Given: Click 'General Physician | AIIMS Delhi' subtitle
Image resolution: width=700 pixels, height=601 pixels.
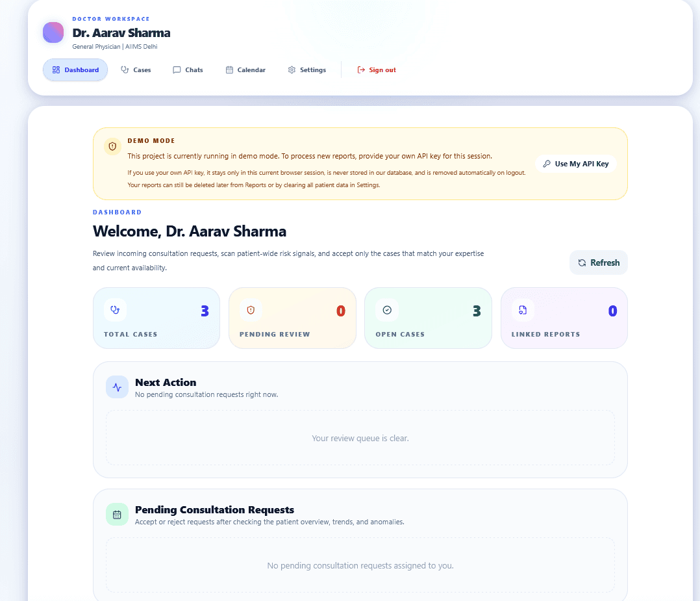Looking at the screenshot, I should tap(115, 47).
